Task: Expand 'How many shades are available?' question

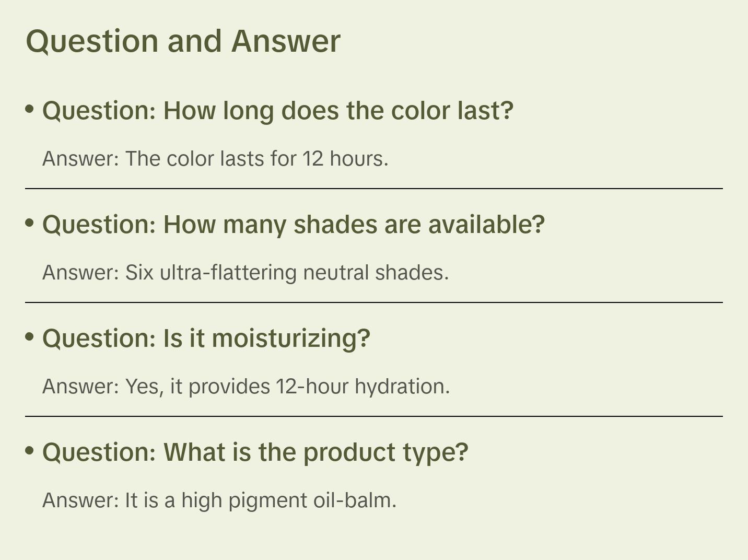Action: 294,225
